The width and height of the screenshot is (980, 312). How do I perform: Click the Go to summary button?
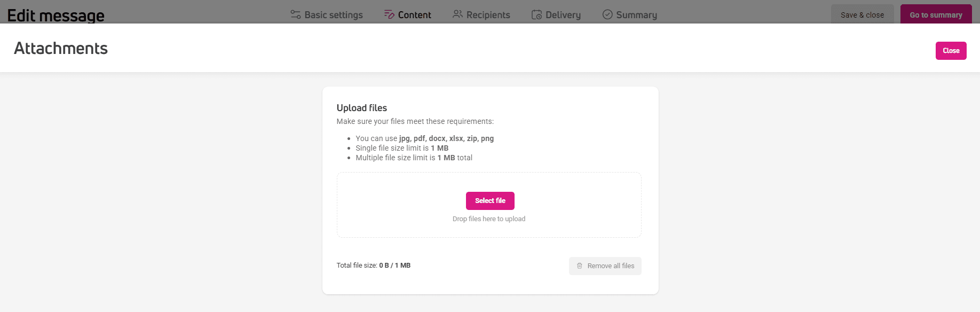tap(936, 14)
